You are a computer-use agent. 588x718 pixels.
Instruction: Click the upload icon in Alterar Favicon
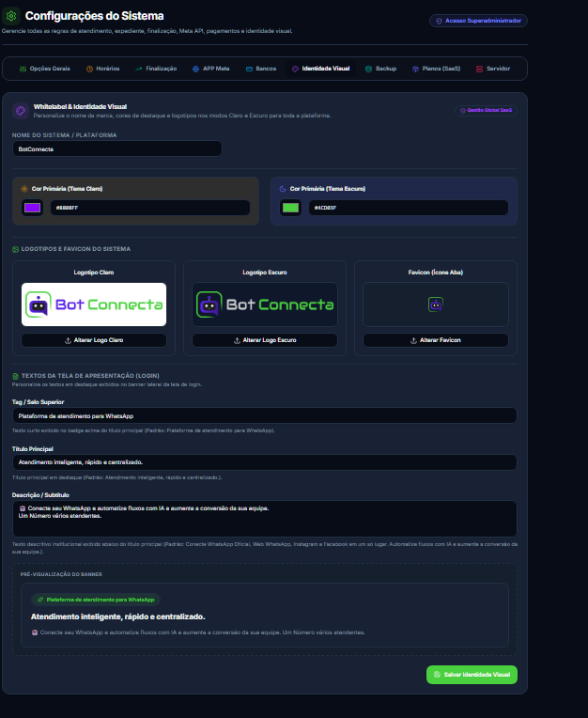click(413, 340)
